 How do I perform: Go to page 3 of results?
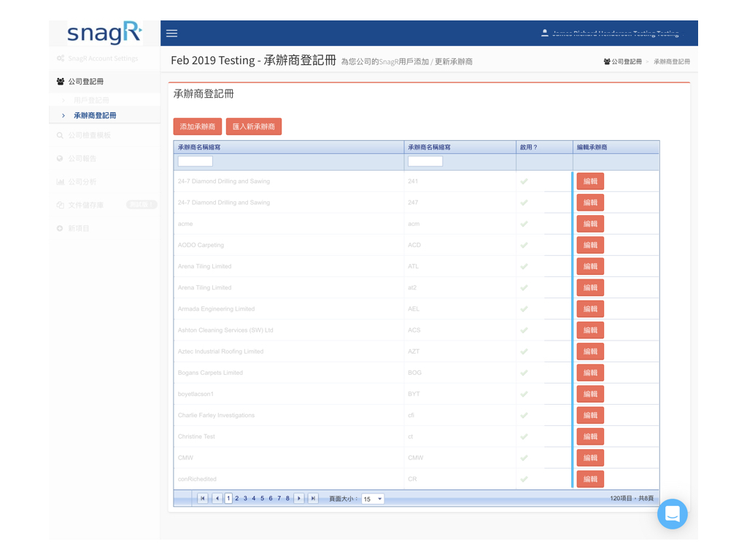click(x=245, y=499)
